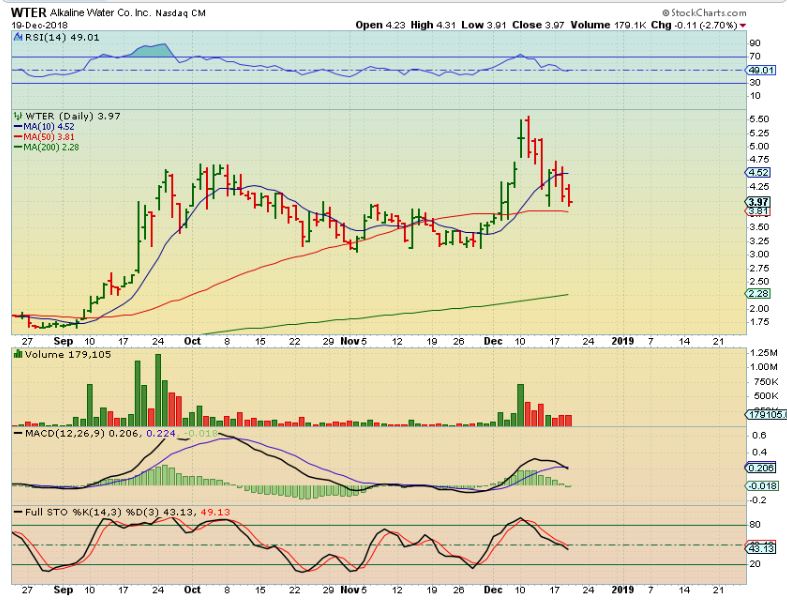Screen dimensions: 787x601
Task: Click the 0.206 MACD value tag
Action: coord(761,467)
